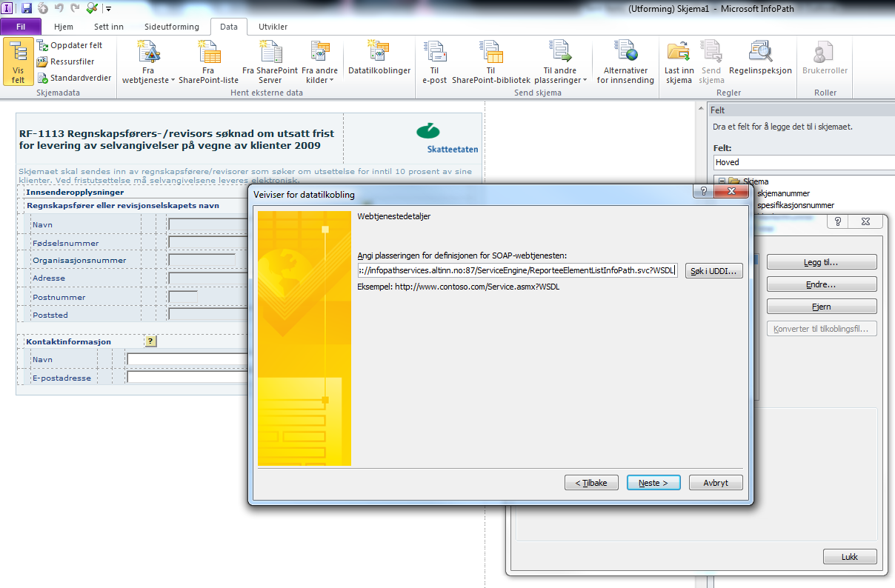Screen dimensions: 895x588
Task: Open the Felt dropdown showing Hoved
Action: pos(804,162)
